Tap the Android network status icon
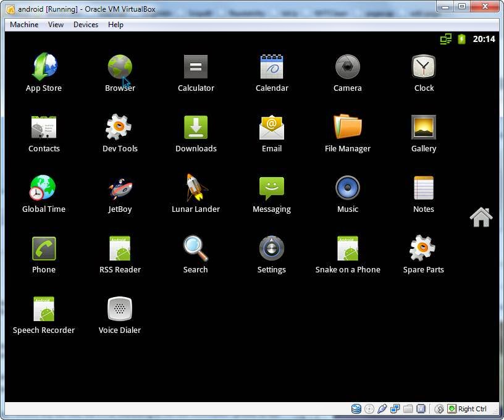Image resolution: width=504 pixels, height=420 pixels. click(446, 39)
